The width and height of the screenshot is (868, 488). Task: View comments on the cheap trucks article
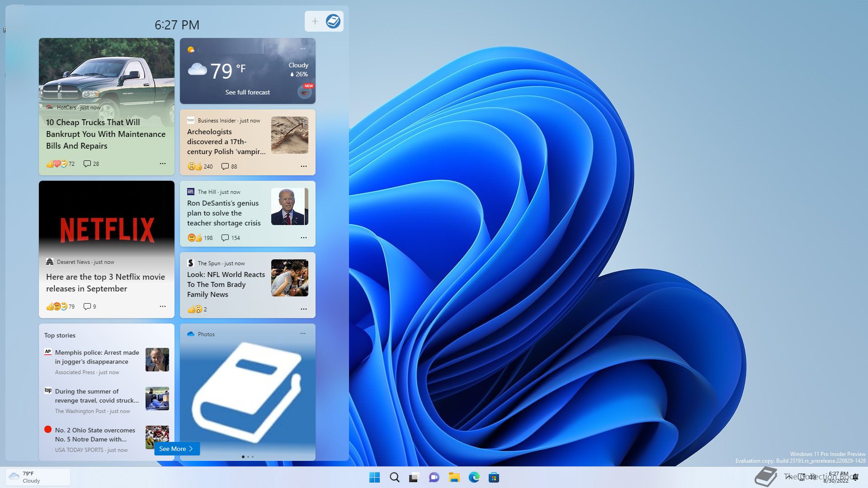click(x=91, y=164)
